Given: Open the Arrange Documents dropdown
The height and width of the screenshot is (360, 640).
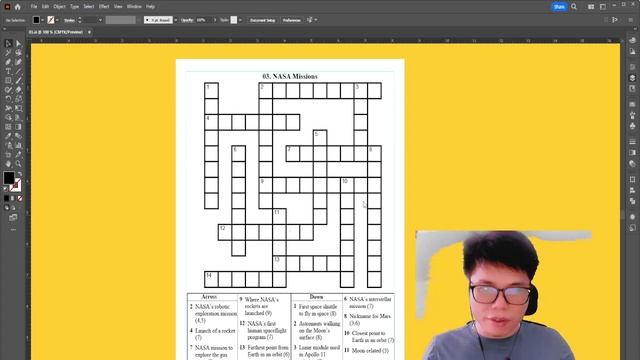Looking at the screenshot, I should [591, 7].
